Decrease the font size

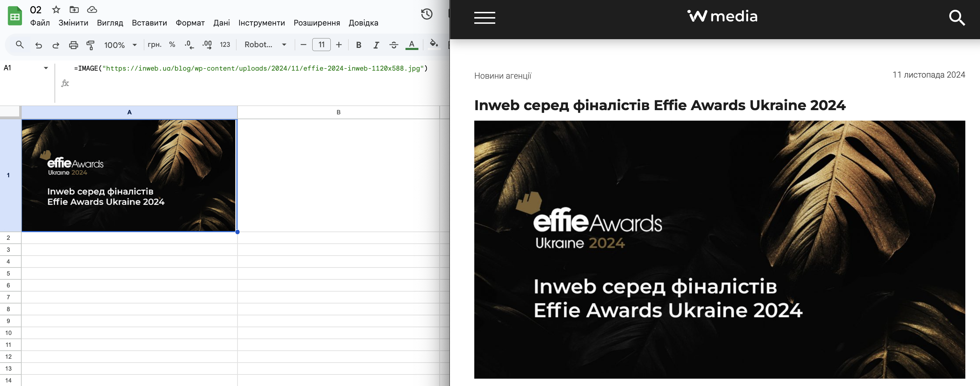tap(303, 45)
